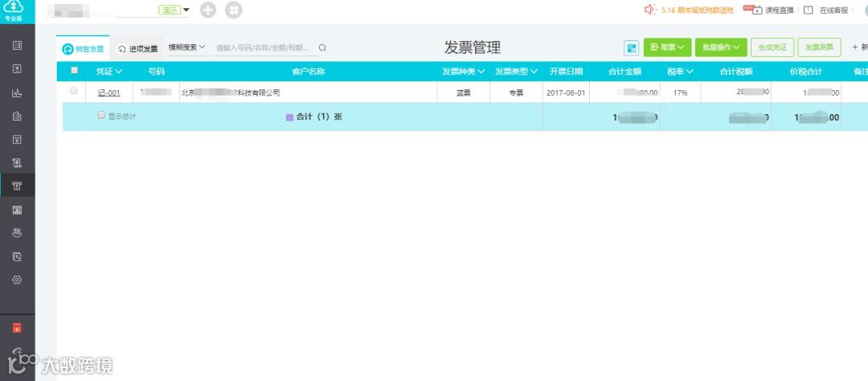Click the 演示 demo badge
Image resolution: width=868 pixels, height=381 pixels.
[170, 10]
